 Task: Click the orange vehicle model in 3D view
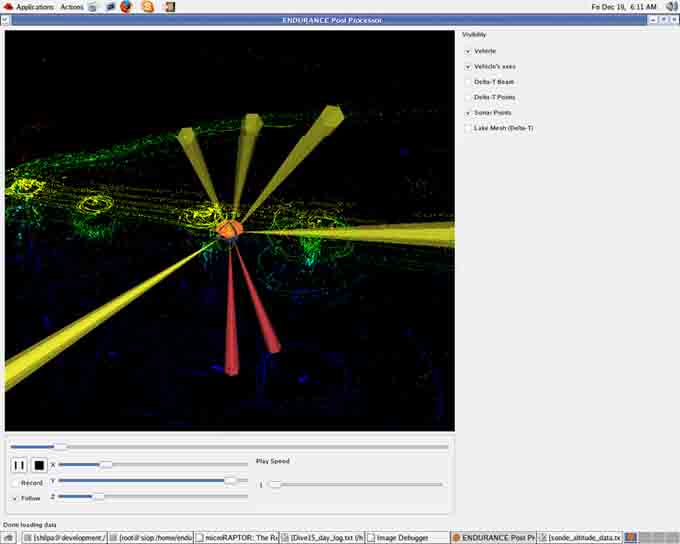click(x=229, y=229)
